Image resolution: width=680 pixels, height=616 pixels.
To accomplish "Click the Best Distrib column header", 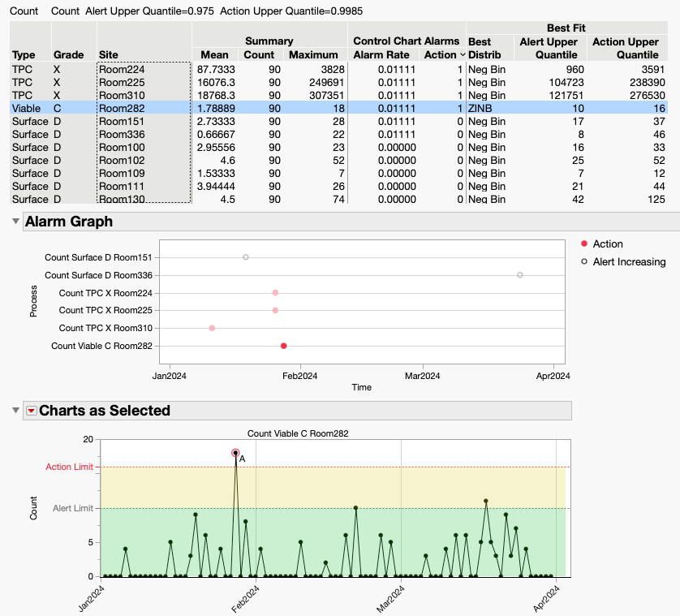I will 484,48.
